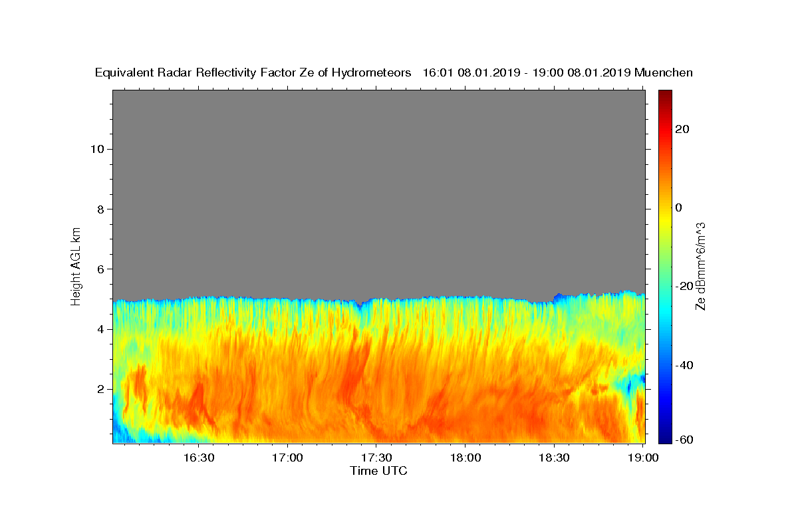Click the 18:00 time tick label
The height and width of the screenshot is (532, 798).
[x=465, y=458]
